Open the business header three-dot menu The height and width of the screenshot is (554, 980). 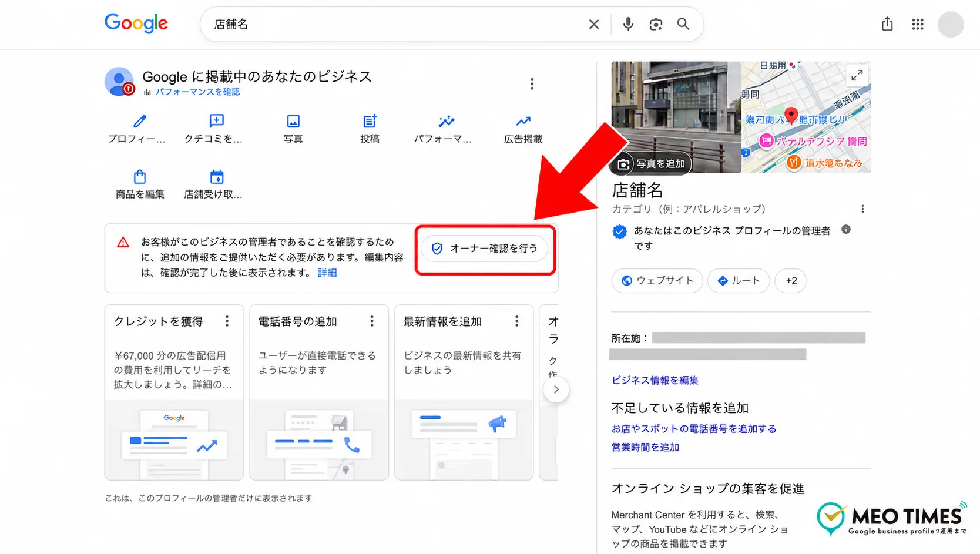tap(532, 84)
